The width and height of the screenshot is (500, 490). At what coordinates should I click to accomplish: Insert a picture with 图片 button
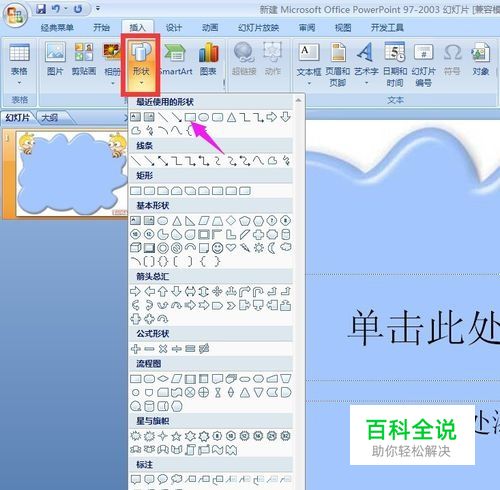pyautogui.click(x=55, y=59)
